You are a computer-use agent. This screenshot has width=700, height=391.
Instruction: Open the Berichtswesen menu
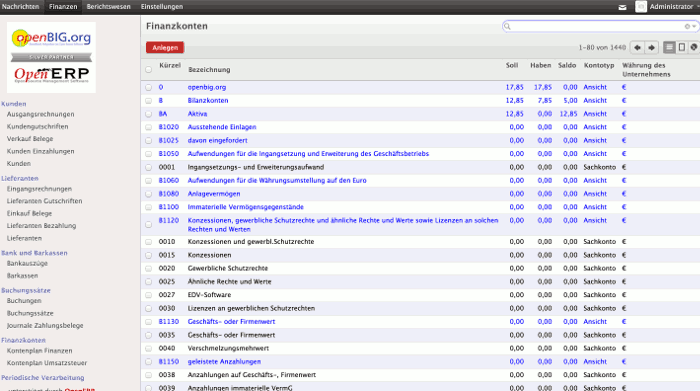[x=108, y=7]
